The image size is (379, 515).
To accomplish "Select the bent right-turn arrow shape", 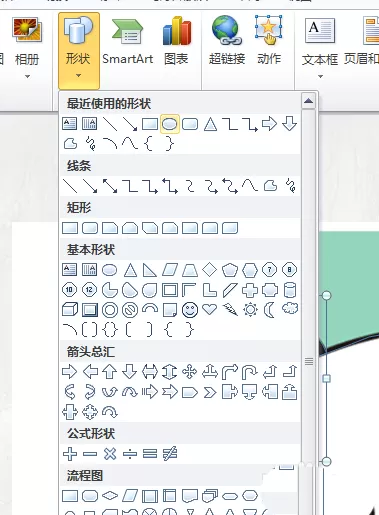I will point(230,372).
